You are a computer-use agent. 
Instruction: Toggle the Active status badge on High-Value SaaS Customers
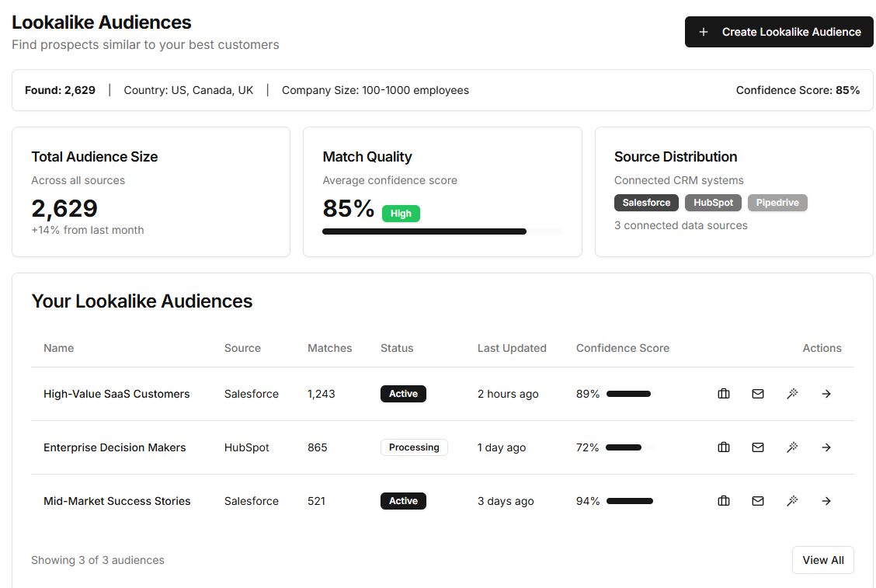click(x=403, y=394)
